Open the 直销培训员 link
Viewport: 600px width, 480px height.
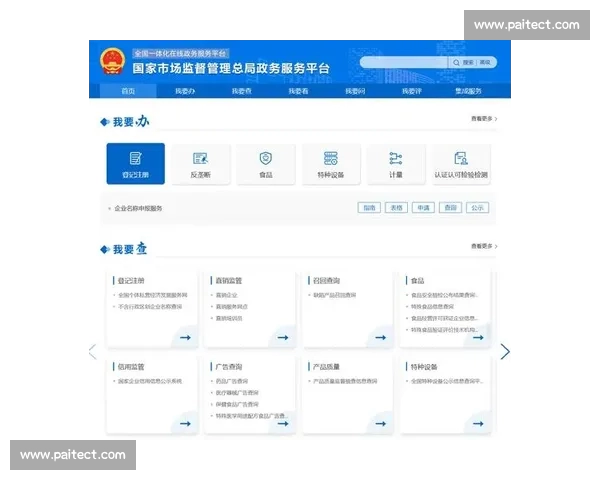(229, 318)
